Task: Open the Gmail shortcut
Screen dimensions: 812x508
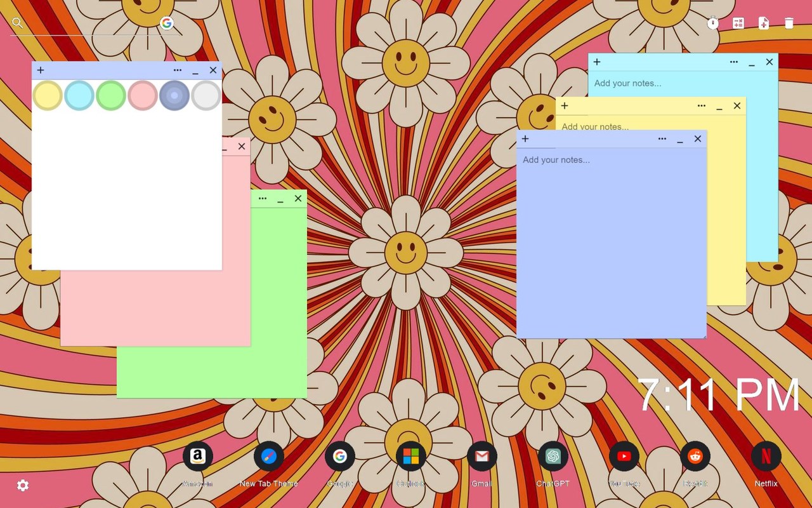Action: tap(482, 456)
